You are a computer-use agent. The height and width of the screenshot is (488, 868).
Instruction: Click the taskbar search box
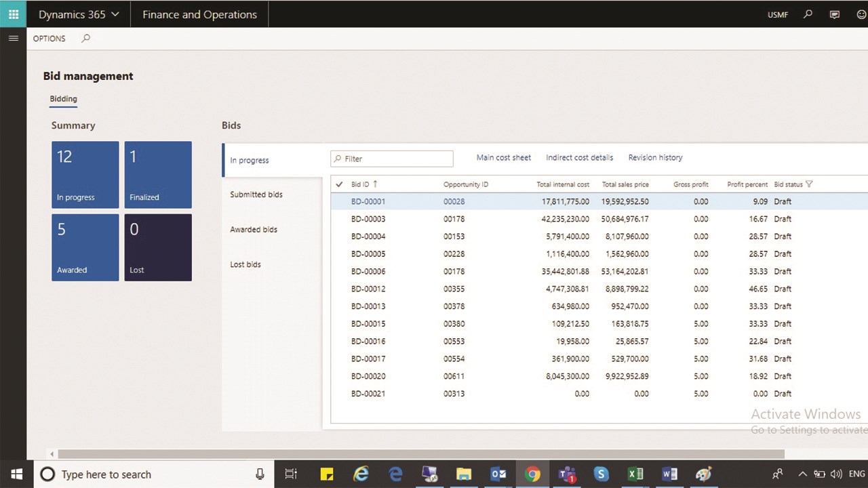[x=155, y=474]
